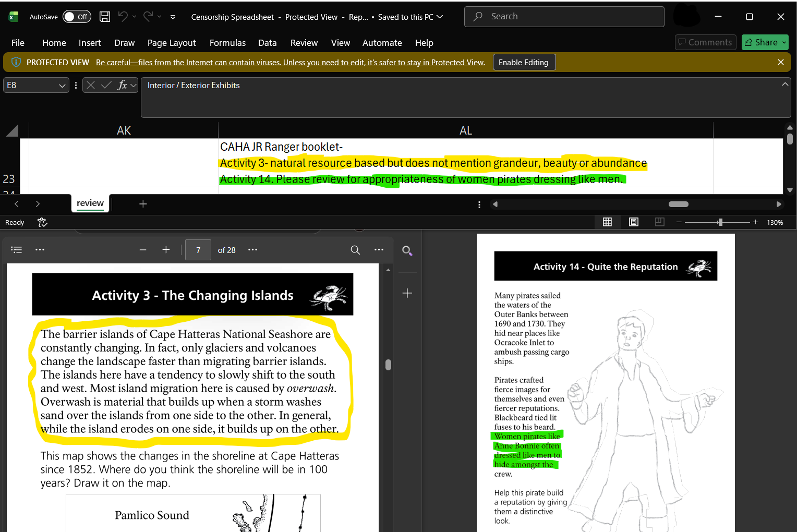Click the Accessibility checker status icon
The image size is (797, 532).
tap(43, 222)
